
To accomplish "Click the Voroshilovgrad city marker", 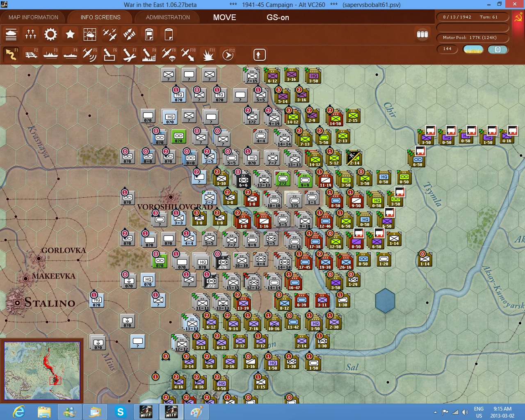I will (x=171, y=197).
